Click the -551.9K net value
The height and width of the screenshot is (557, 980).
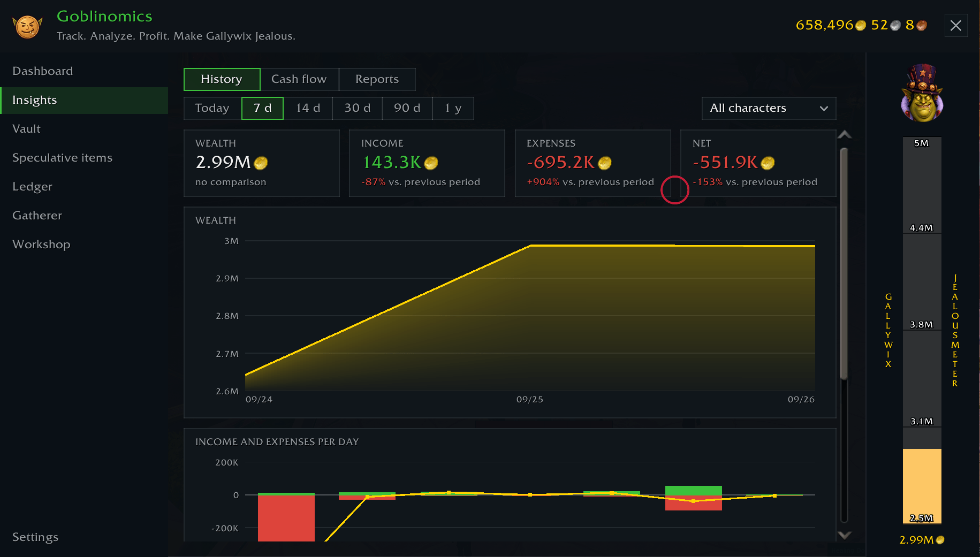[725, 162]
